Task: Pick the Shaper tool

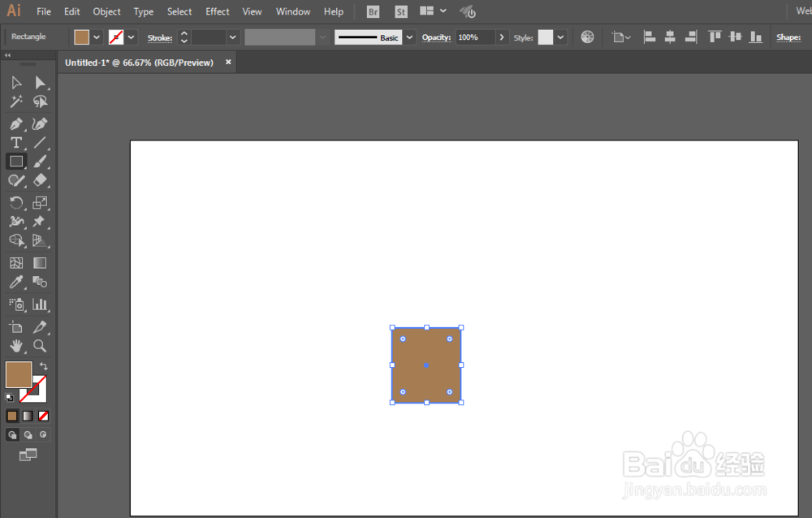Action: click(16, 180)
